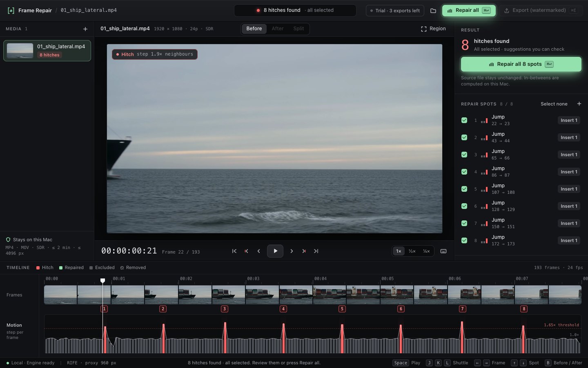
Task: Click timeline hitch marker 4
Action: pos(283,309)
